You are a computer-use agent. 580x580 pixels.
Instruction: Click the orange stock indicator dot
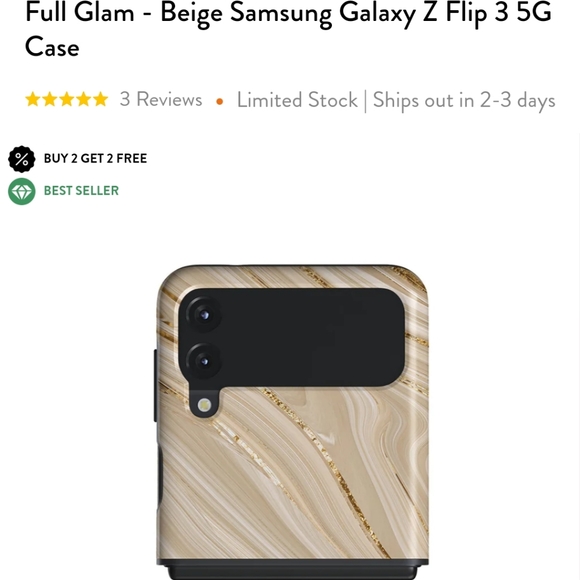(220, 101)
